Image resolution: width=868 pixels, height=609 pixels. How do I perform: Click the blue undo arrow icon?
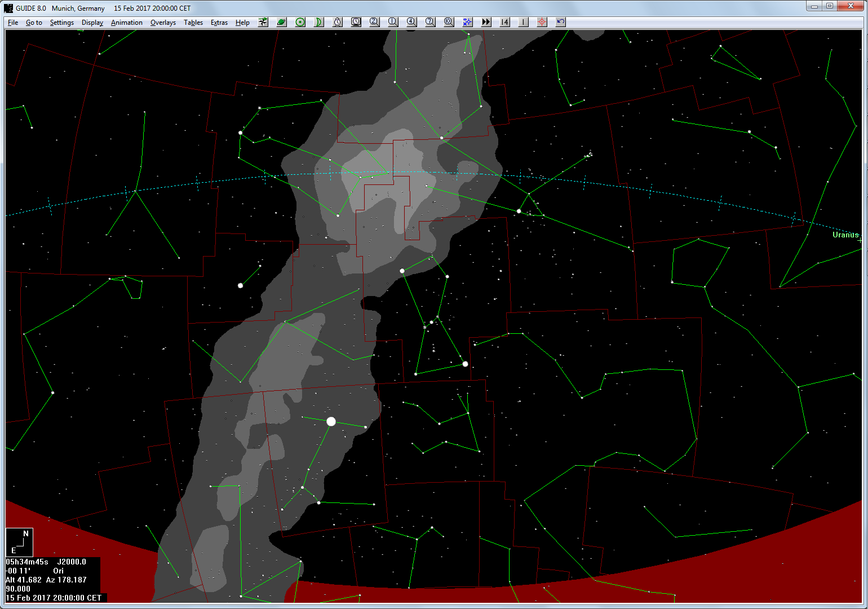[560, 22]
